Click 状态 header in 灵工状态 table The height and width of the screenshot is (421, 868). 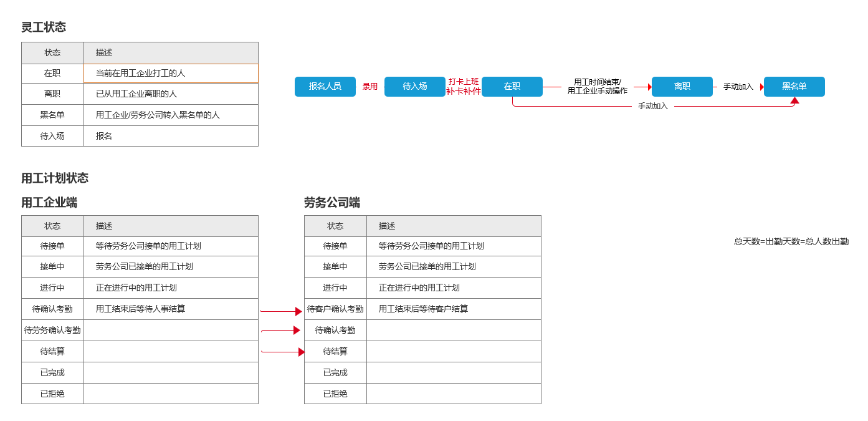pyautogui.click(x=52, y=53)
